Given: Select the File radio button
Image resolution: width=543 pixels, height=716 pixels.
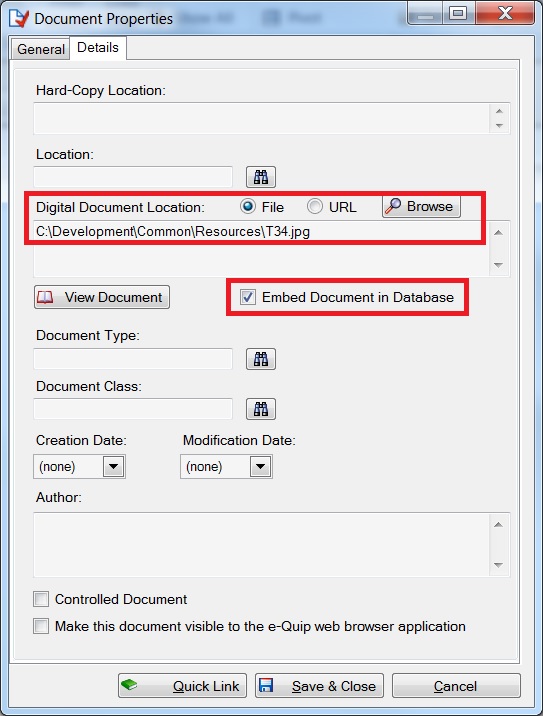Looking at the screenshot, I should click(x=248, y=207).
